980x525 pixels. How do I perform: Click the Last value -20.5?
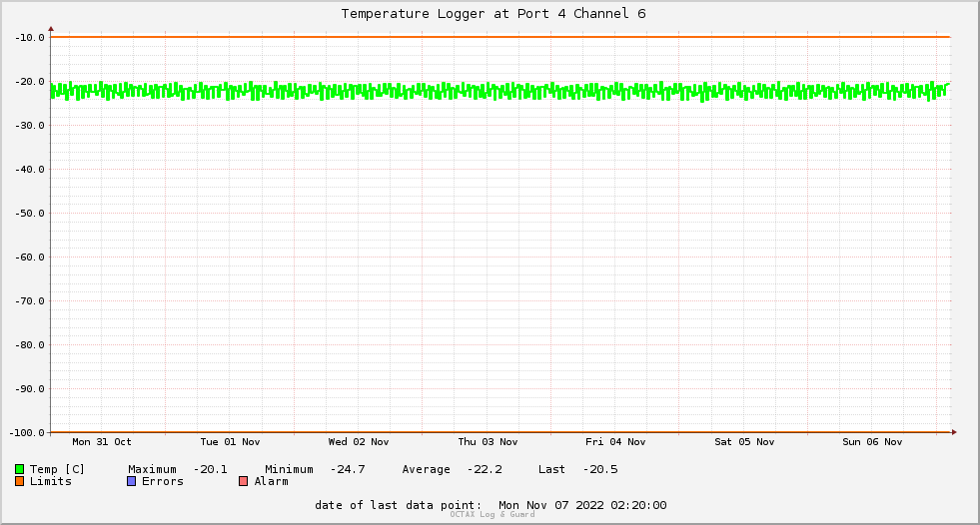click(600, 469)
